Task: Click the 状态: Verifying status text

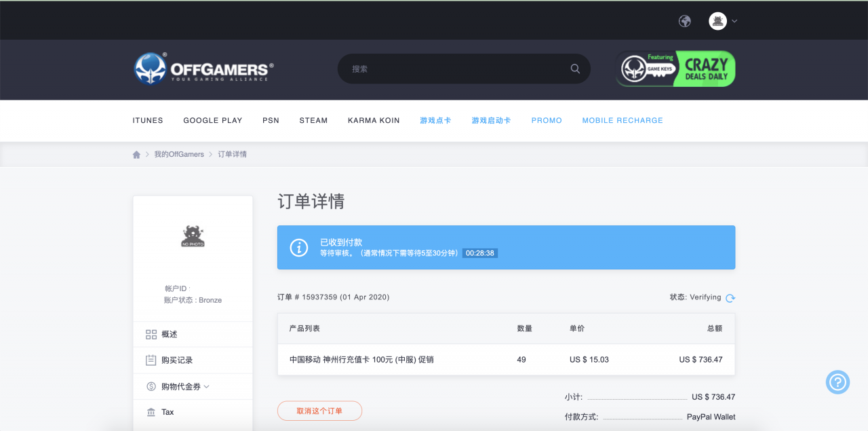Action: coord(695,297)
